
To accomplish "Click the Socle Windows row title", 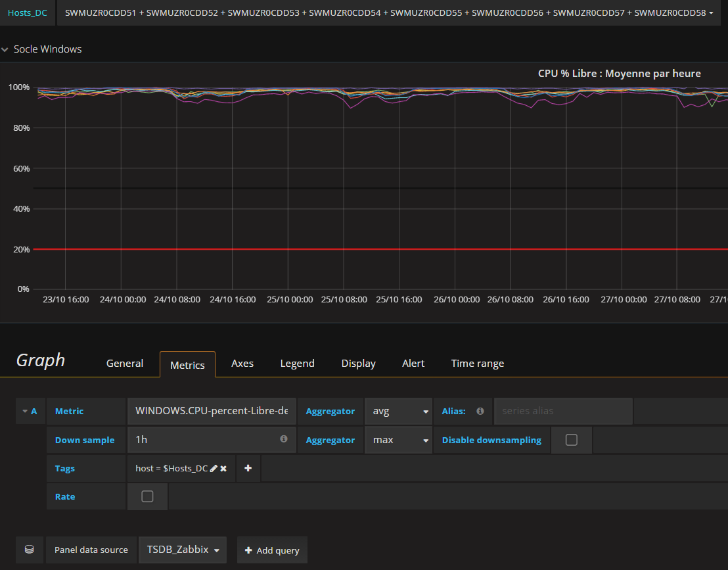I will point(47,49).
